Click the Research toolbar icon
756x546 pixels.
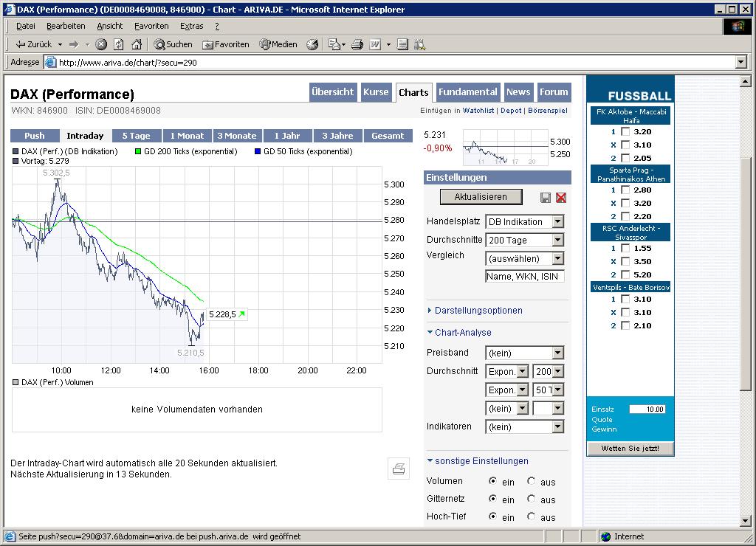[419, 44]
